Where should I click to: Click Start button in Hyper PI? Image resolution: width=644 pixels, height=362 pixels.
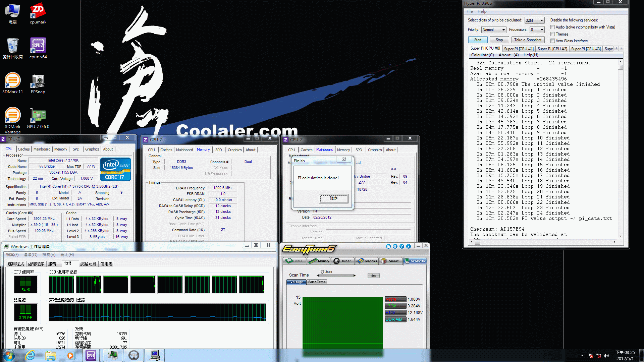coord(478,40)
